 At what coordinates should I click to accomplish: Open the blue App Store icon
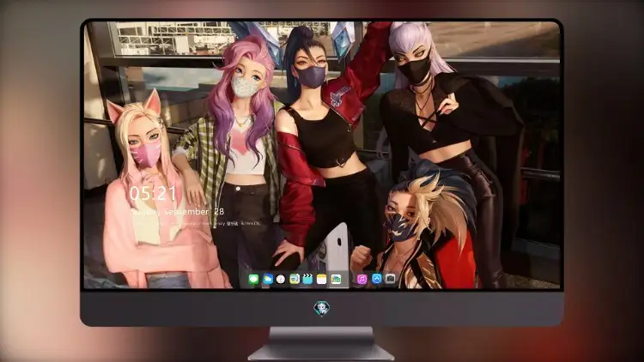pyautogui.click(x=377, y=279)
